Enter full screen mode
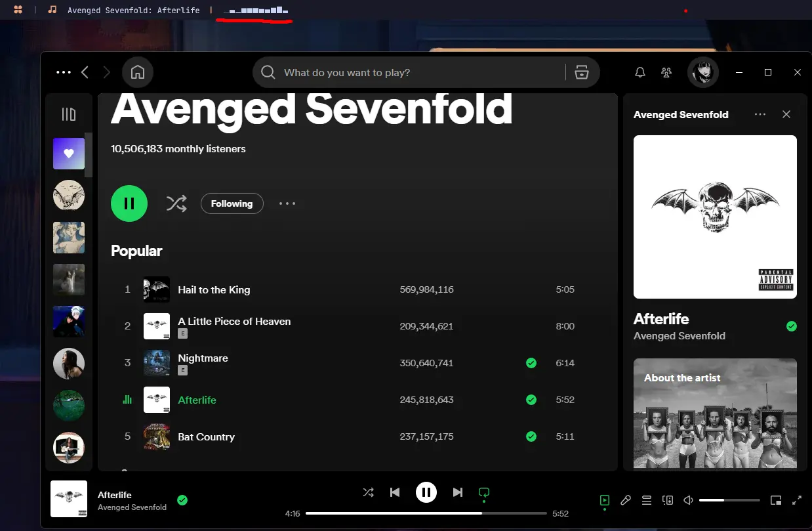Viewport: 812px width, 531px height. [x=797, y=501]
